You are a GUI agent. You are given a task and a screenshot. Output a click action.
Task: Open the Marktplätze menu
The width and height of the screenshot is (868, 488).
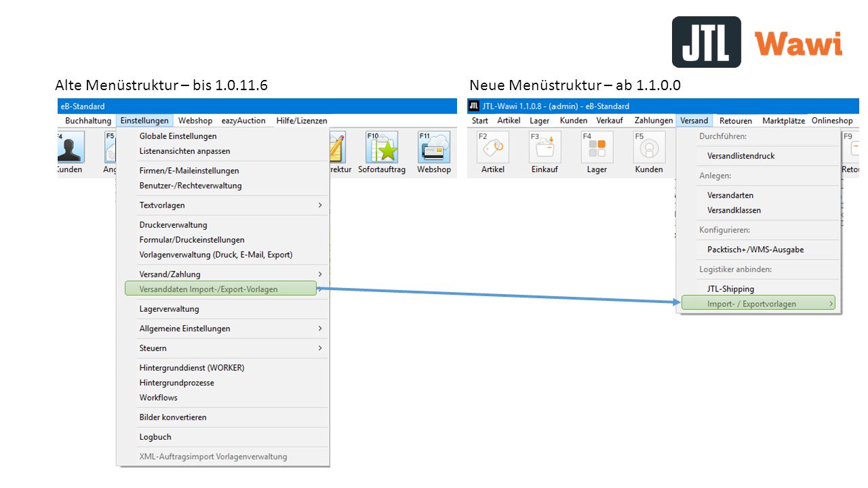pyautogui.click(x=783, y=121)
